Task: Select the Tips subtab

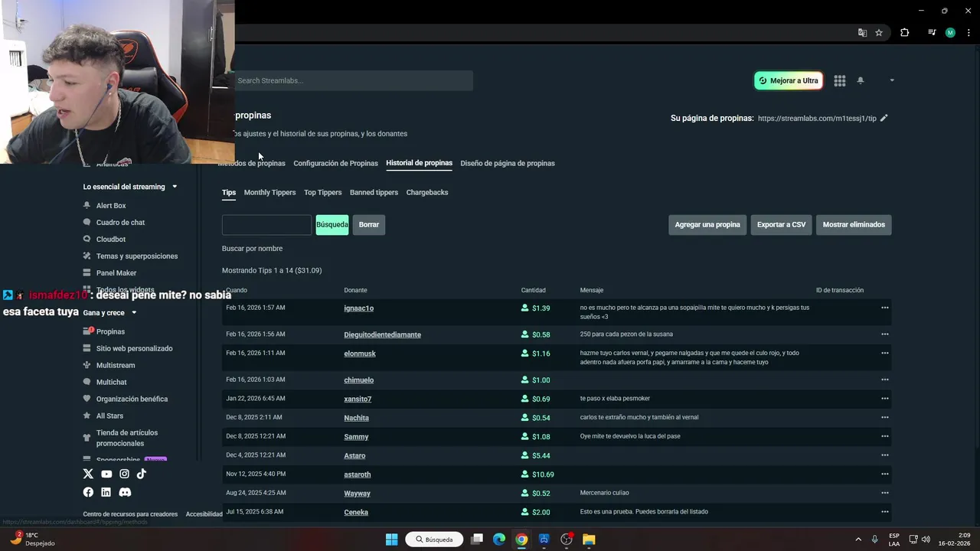Action: [x=229, y=192]
